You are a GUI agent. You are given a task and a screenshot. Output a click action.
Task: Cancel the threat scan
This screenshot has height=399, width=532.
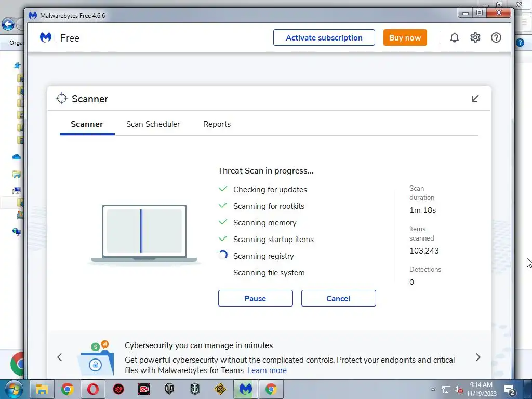click(338, 298)
